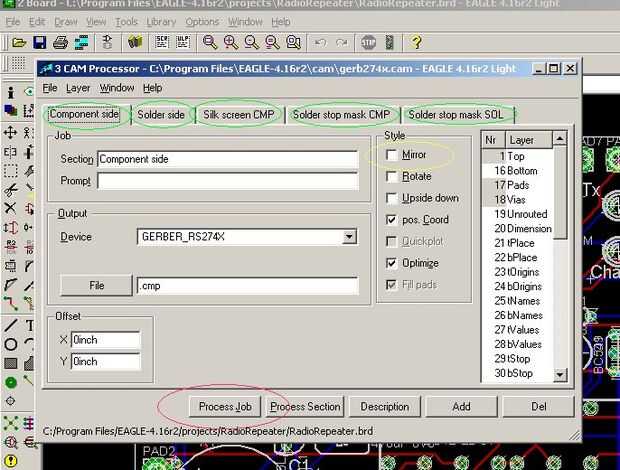Select the Mirror tool in the left toolbar
620x470 pixels.
coord(10,152)
